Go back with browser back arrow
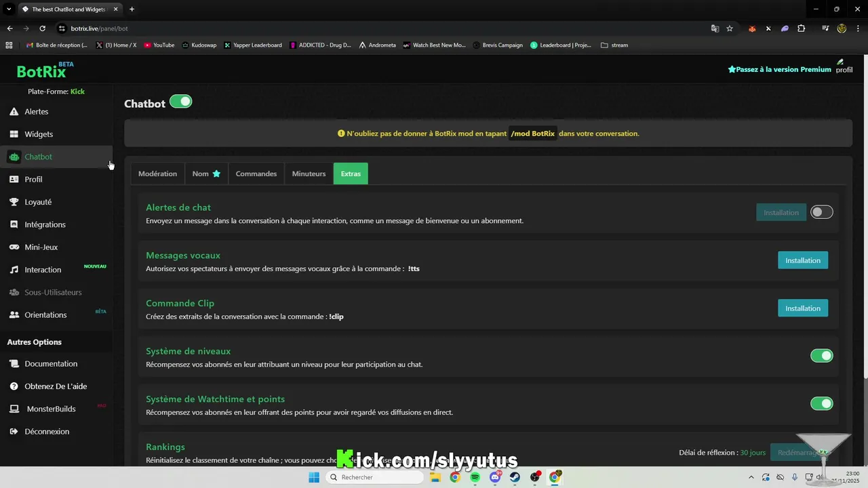Image resolution: width=868 pixels, height=488 pixels. (9, 28)
